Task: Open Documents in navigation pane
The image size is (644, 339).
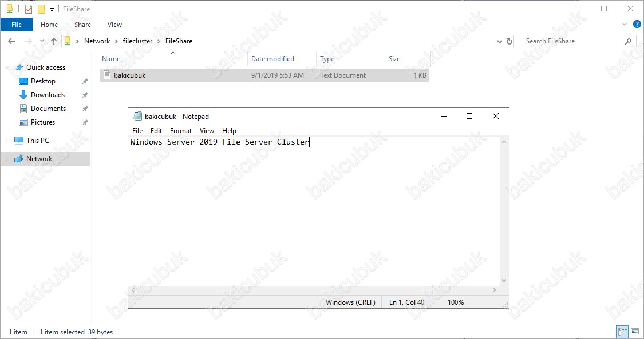Action: pos(49,109)
